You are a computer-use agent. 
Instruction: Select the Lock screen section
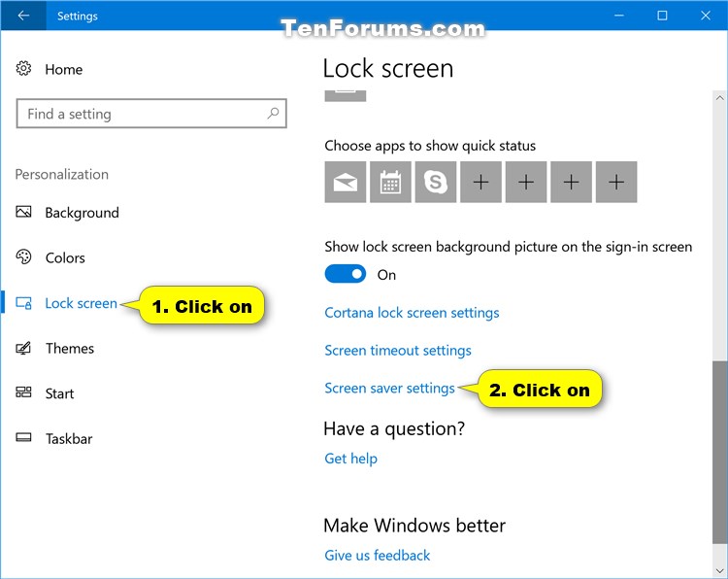tap(81, 303)
